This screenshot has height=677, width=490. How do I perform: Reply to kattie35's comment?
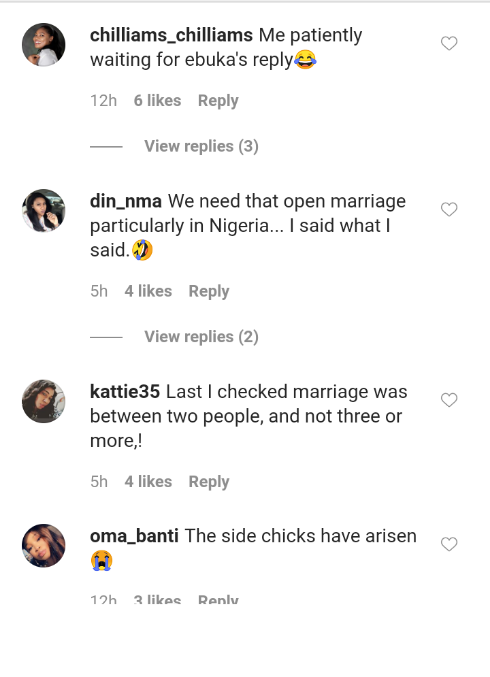click(x=209, y=482)
